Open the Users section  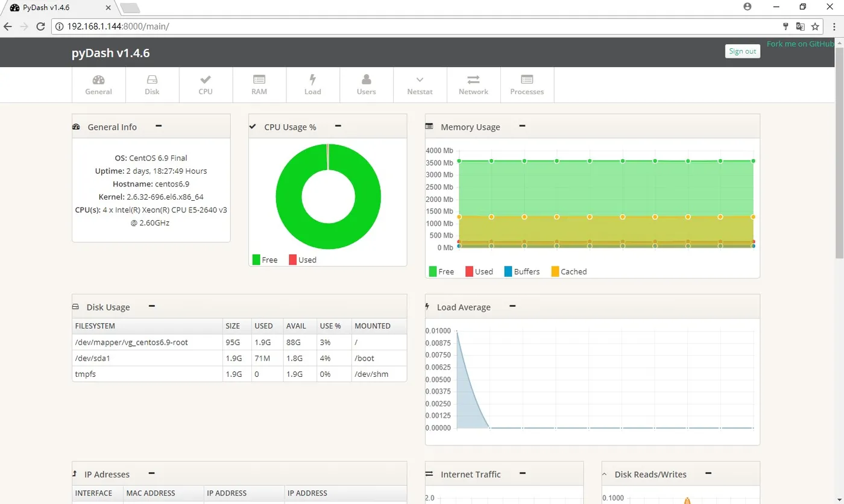pyautogui.click(x=366, y=85)
